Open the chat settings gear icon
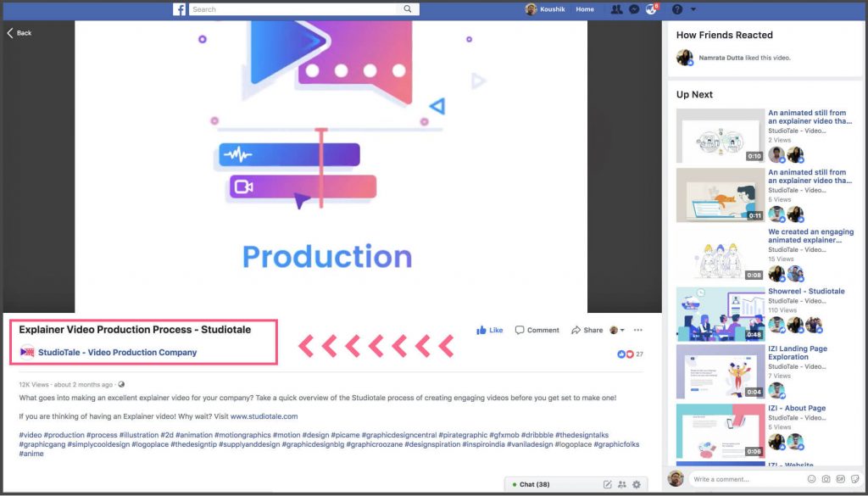Screen dimensions: 868x496 (x=637, y=484)
